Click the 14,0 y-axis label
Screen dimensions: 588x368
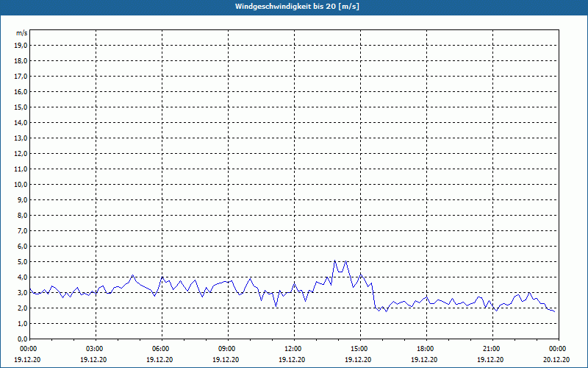tap(21, 122)
